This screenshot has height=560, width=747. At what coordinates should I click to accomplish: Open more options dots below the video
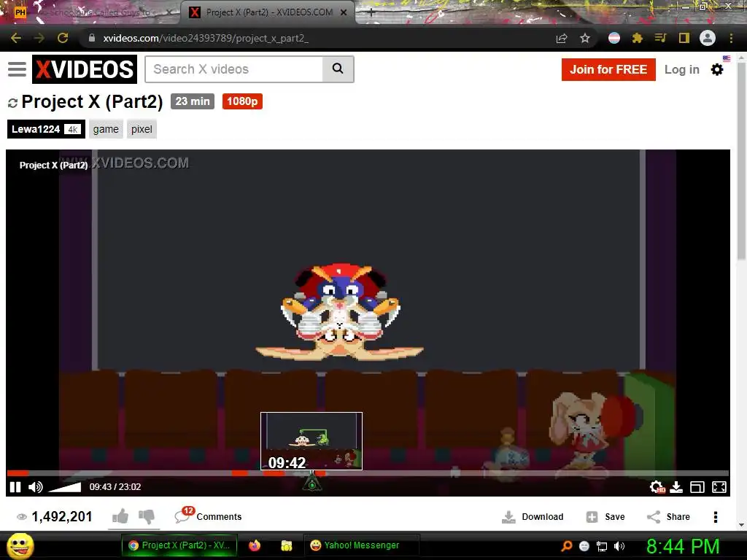716,517
